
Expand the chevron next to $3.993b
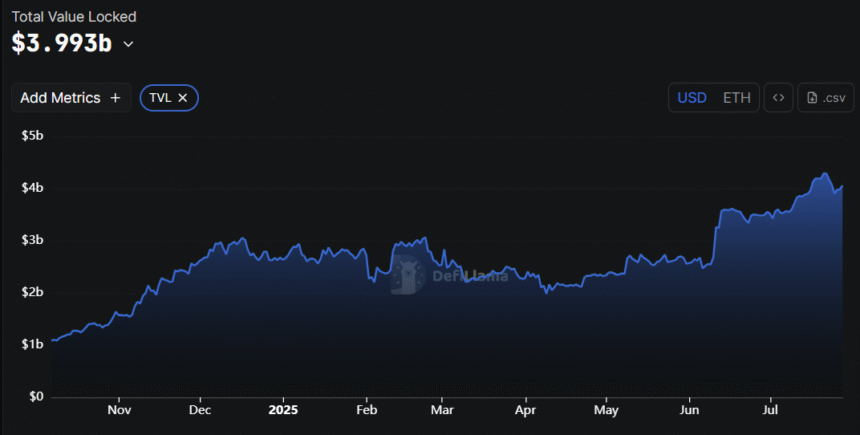128,44
